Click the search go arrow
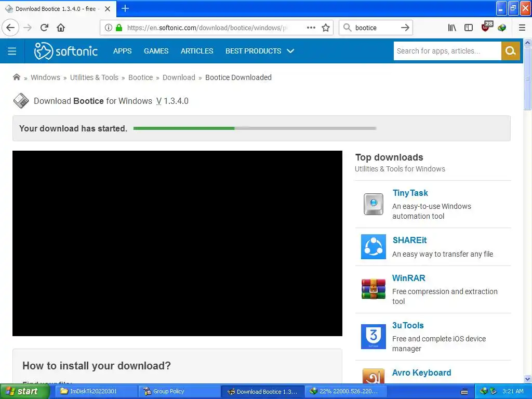The height and width of the screenshot is (399, 532). [405, 28]
